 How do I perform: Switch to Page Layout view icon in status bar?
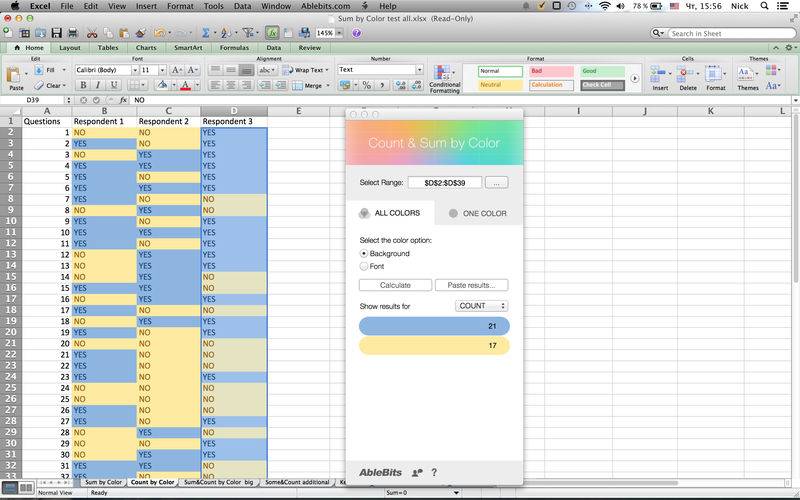click(26, 488)
